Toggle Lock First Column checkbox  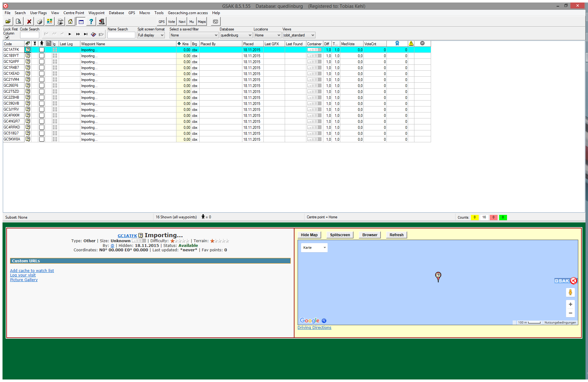click(x=7, y=37)
